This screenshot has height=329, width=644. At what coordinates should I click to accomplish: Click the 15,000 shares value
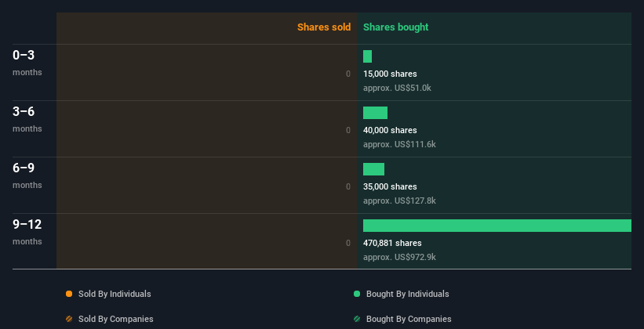pyautogui.click(x=390, y=74)
